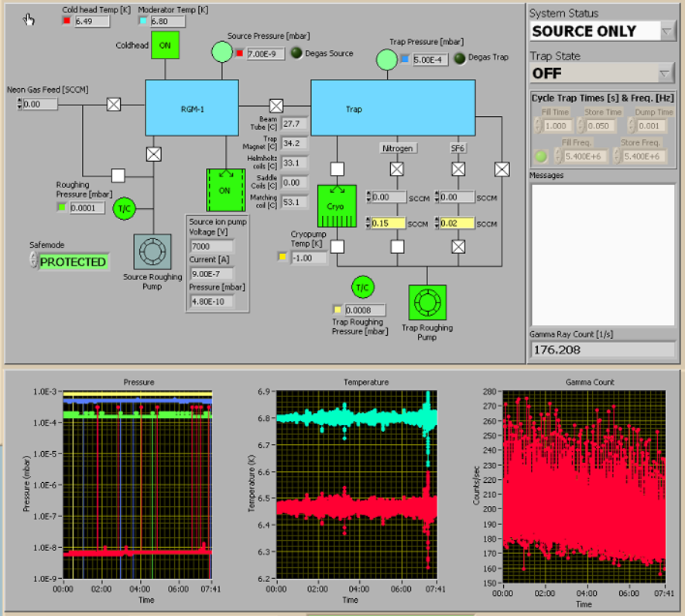Select the green Cryo pump icon
The height and width of the screenshot is (616, 685).
337,206
